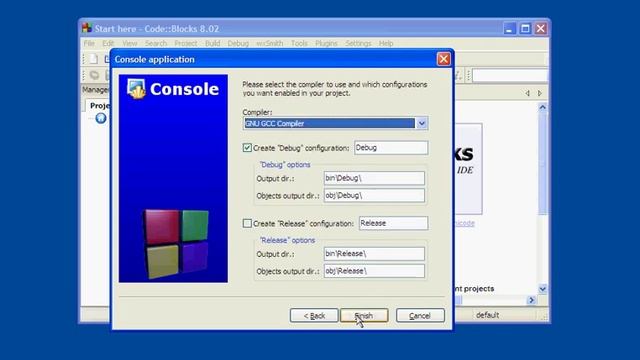The width and height of the screenshot is (640, 360).
Task: Open the Edit menu in Code::Blocks
Action: click(108, 43)
